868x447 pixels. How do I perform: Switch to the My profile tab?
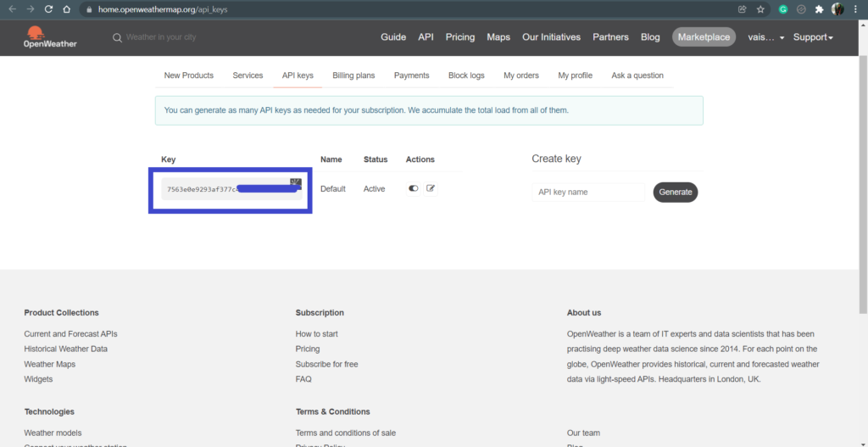576,75
